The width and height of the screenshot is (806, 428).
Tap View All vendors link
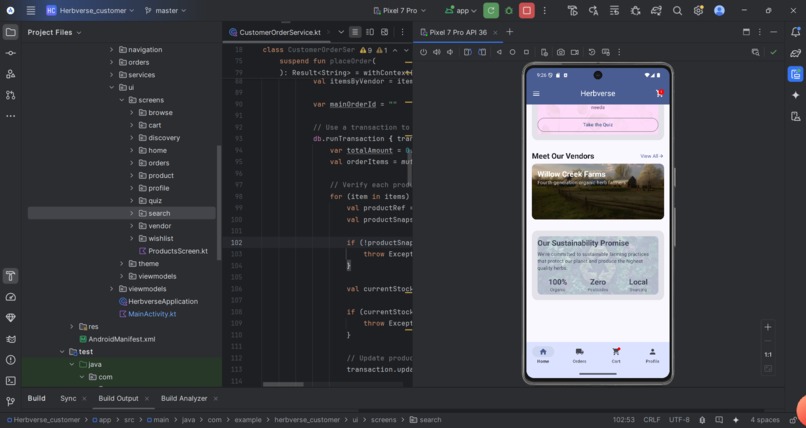[x=651, y=156]
